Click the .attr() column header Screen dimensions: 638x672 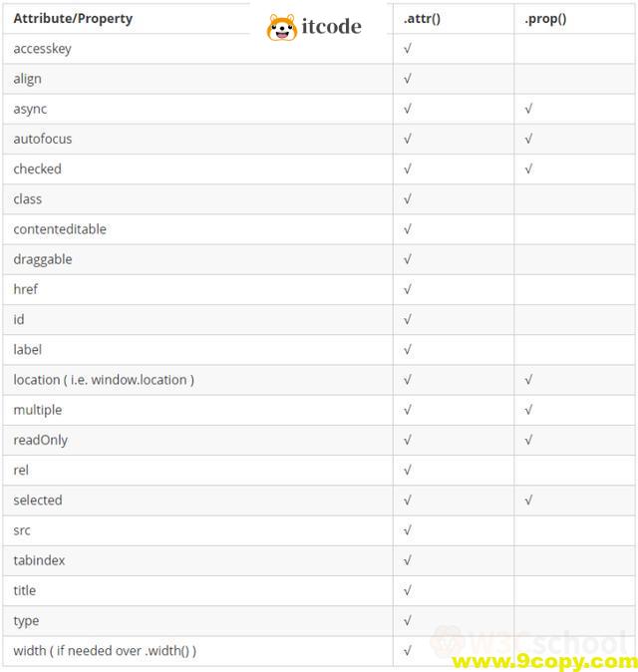tap(422, 18)
